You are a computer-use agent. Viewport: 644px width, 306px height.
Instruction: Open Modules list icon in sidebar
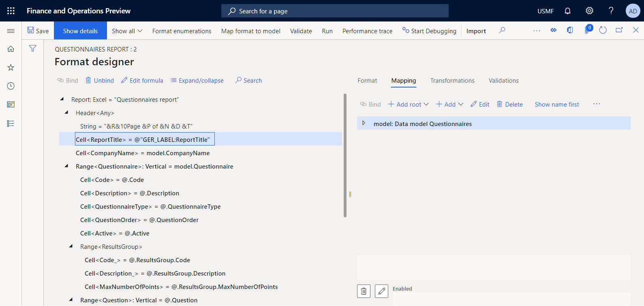11,124
